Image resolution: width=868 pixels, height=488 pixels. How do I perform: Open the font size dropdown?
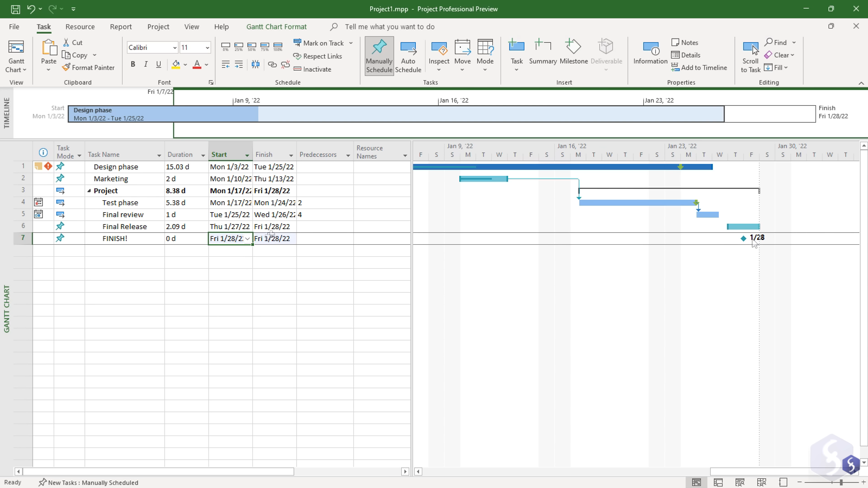pos(207,48)
